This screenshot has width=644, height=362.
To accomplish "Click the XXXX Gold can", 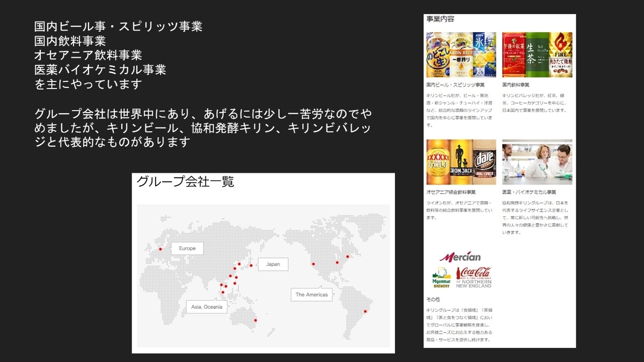I will (x=437, y=162).
